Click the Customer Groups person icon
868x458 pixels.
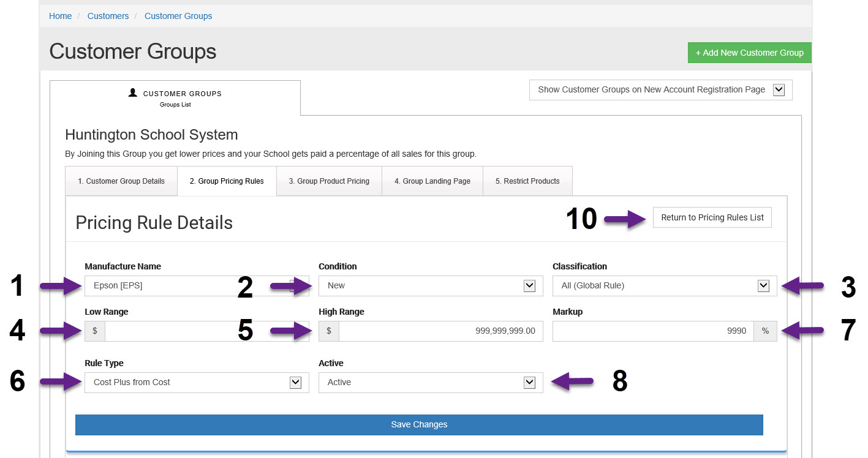pos(133,93)
